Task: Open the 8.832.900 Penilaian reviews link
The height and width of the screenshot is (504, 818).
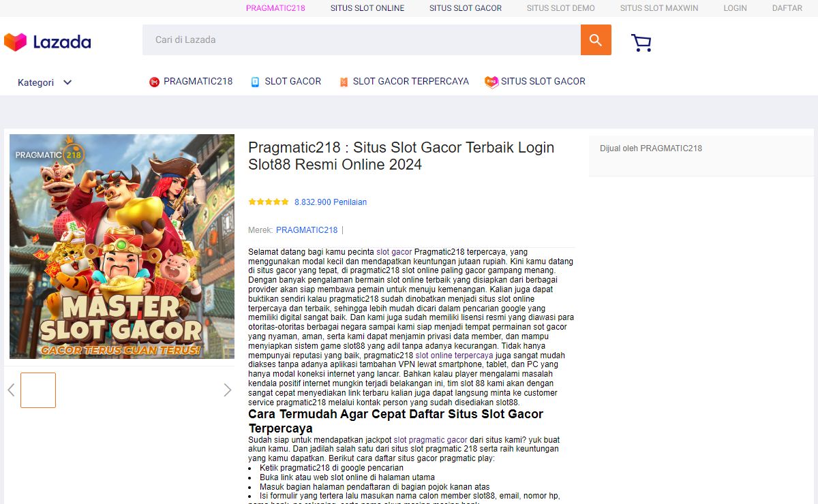Action: point(331,202)
